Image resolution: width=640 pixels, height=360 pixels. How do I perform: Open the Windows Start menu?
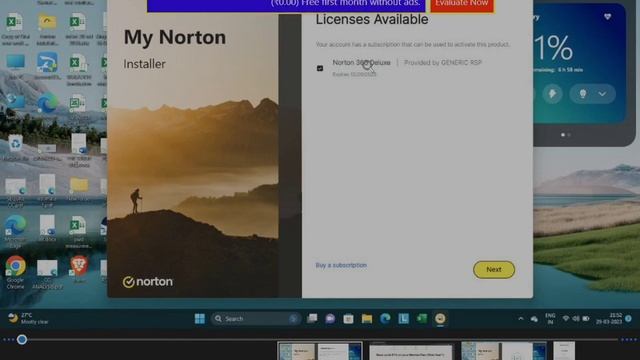[200, 319]
